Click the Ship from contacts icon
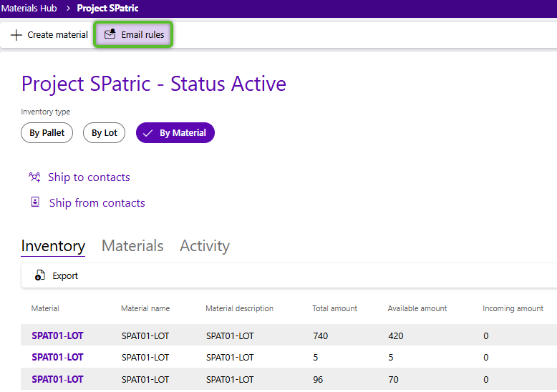 click(35, 202)
